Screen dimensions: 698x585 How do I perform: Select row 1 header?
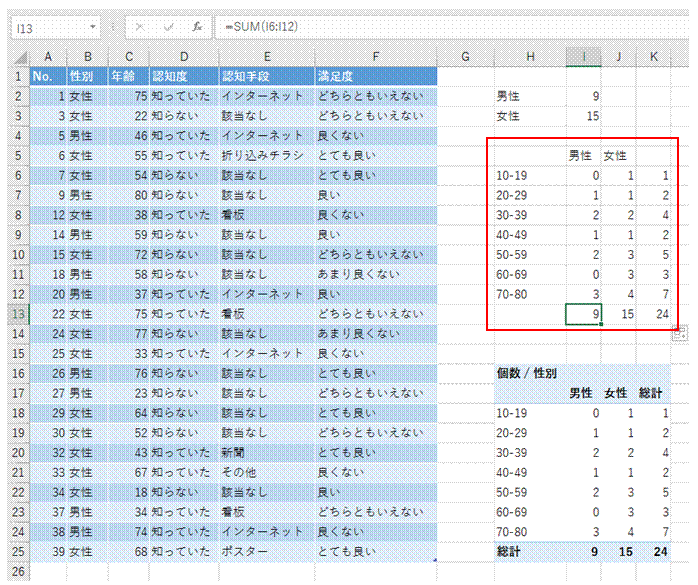pos(18,77)
